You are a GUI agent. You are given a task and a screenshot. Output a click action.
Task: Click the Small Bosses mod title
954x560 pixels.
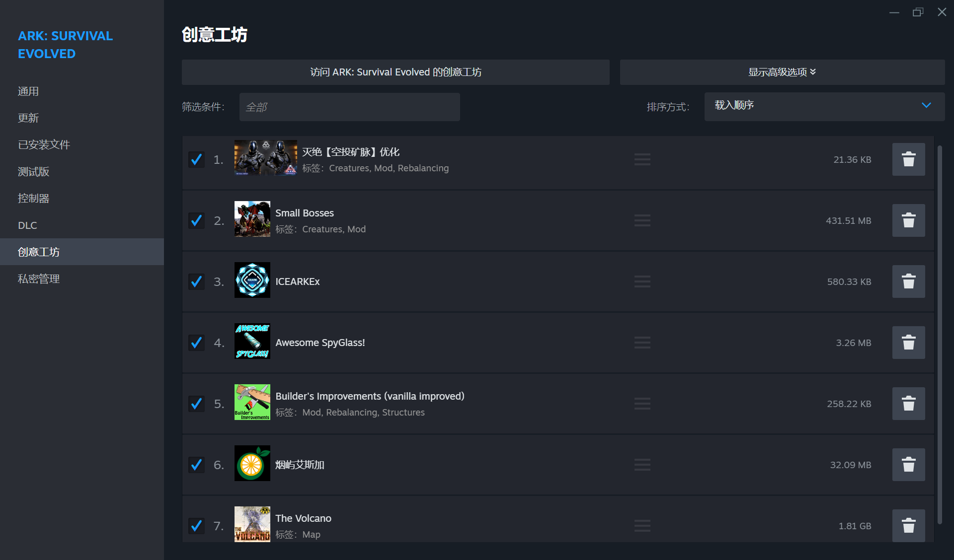(305, 213)
